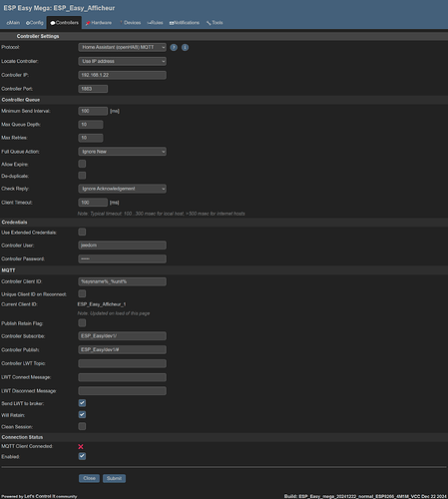Click the Submit button
The height and width of the screenshot is (499, 448).
pyautogui.click(x=114, y=478)
